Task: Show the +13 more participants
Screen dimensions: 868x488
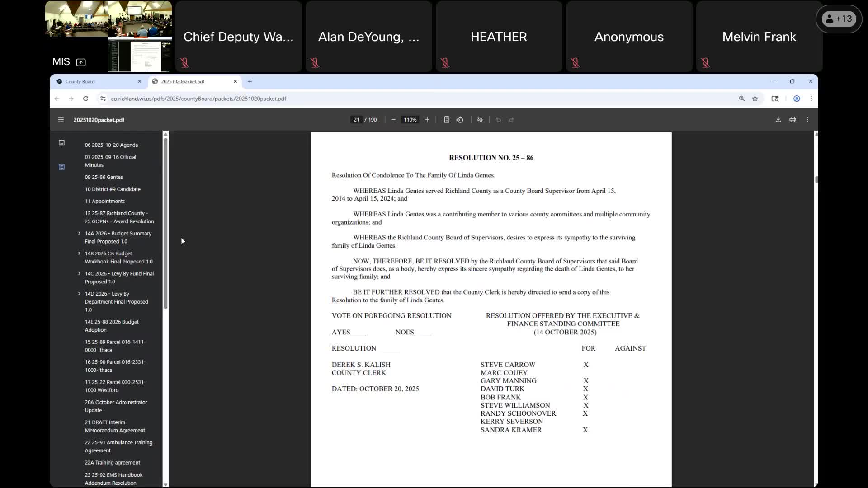Action: tap(839, 19)
